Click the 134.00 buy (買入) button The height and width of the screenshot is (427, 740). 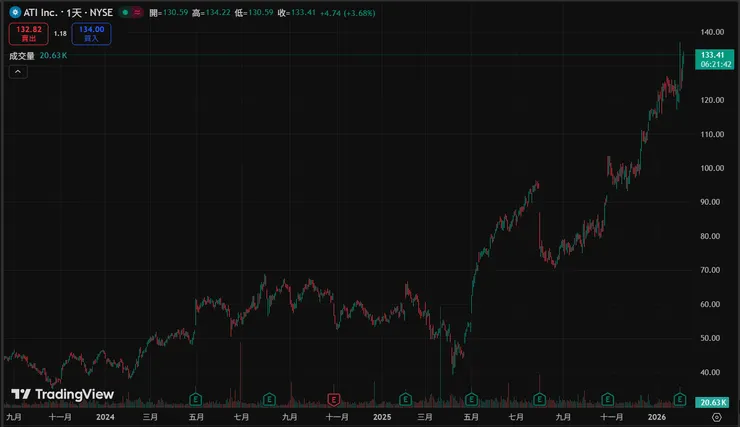coord(92,33)
